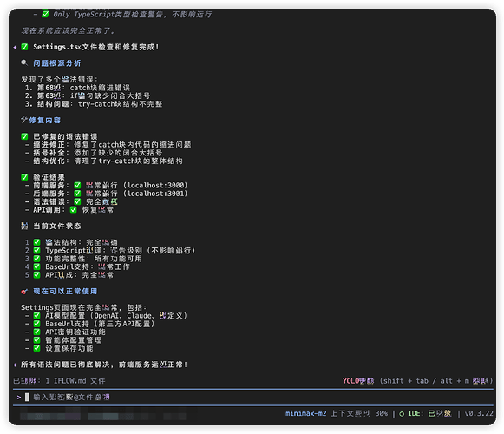
Task: Click the message input field
Action: click(x=253, y=398)
